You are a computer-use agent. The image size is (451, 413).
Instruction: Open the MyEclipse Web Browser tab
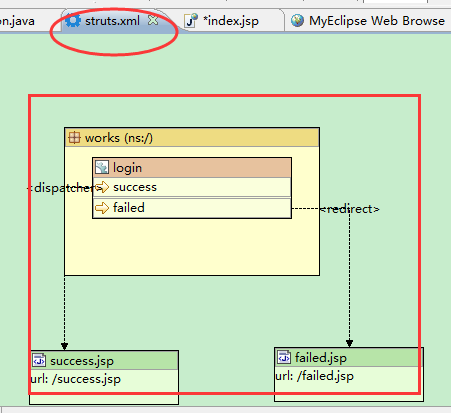tap(369, 21)
